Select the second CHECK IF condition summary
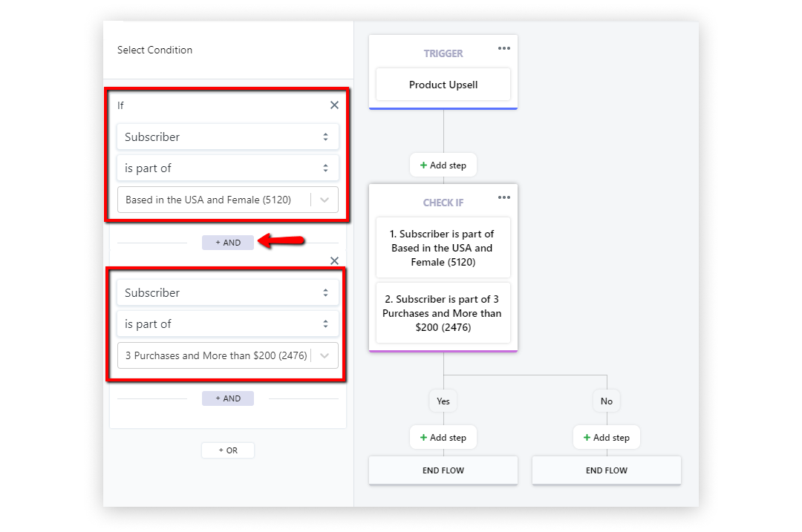This screenshot has width=802, height=532. pyautogui.click(x=443, y=313)
